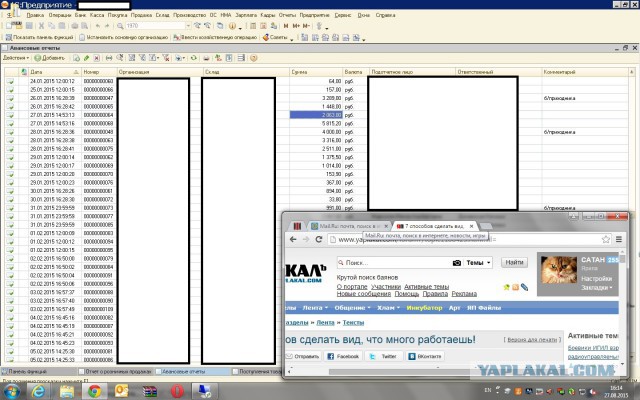This screenshot has width=640, height=400.
Task: Click the cat avatar thumbnail
Action: [x=558, y=270]
